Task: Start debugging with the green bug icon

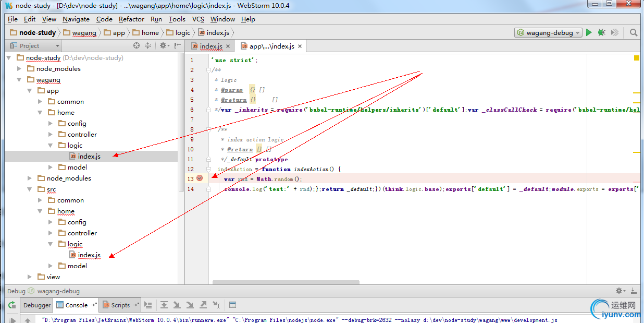Action: pyautogui.click(x=602, y=32)
